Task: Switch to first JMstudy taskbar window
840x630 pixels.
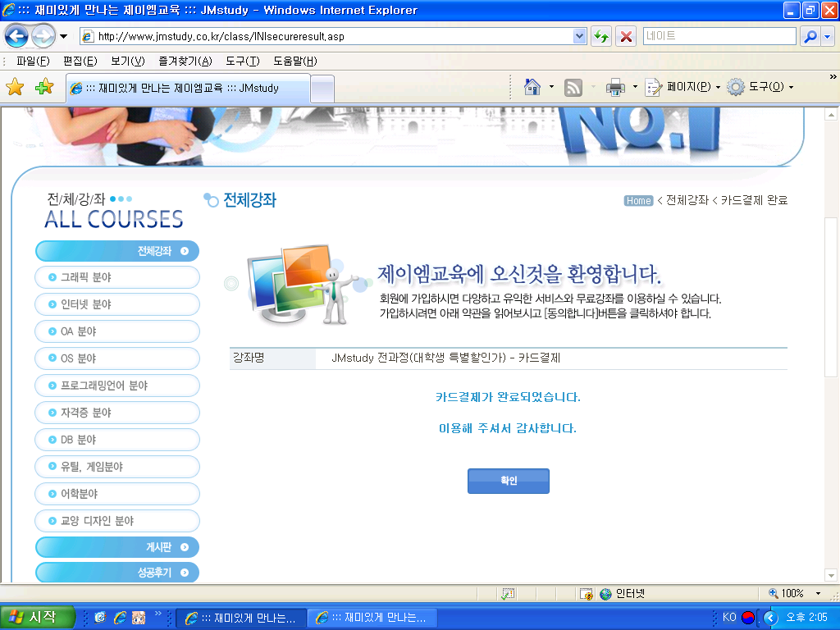Action: (x=241, y=619)
